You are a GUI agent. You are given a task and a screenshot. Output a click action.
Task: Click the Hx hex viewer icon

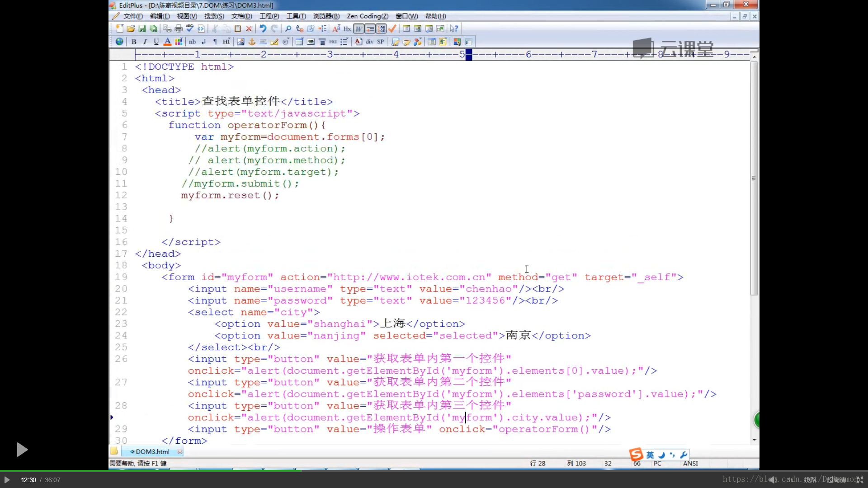click(x=347, y=28)
